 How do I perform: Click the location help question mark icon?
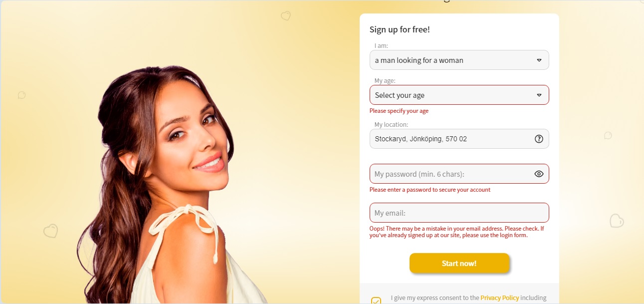pos(539,139)
